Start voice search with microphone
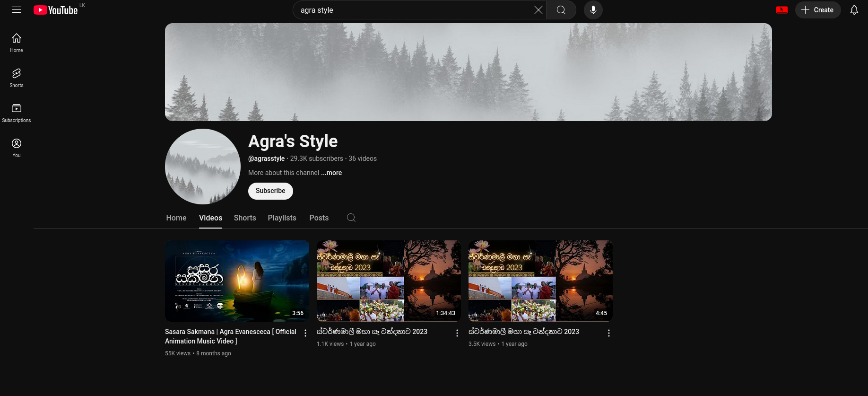The height and width of the screenshot is (396, 868). 593,10
